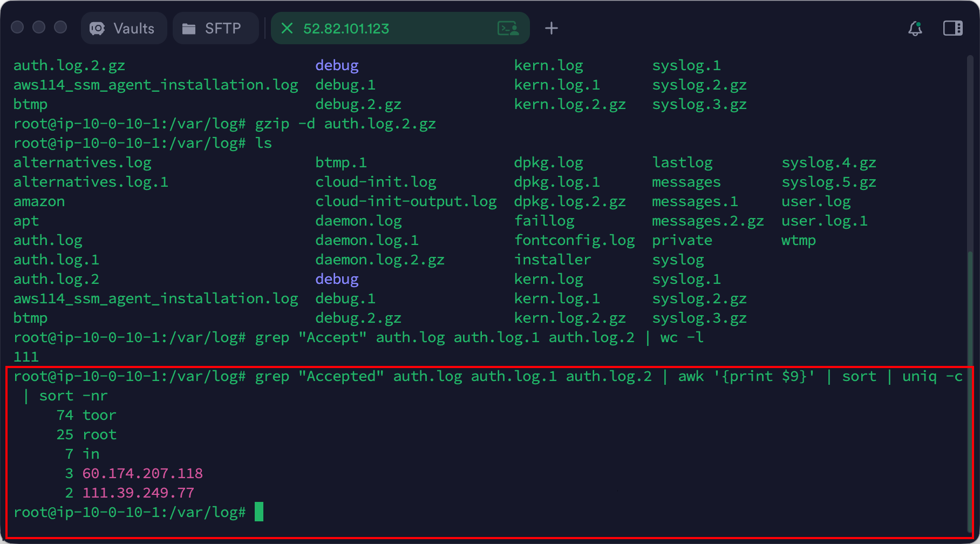
Task: Open notifications bell
Action: (915, 28)
